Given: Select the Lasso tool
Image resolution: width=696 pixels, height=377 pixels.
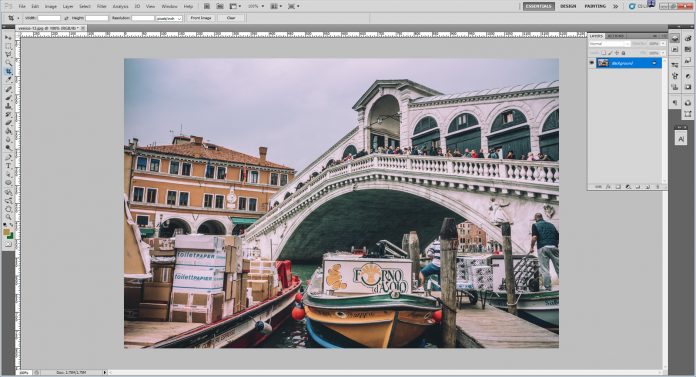Looking at the screenshot, I should tap(8, 55).
